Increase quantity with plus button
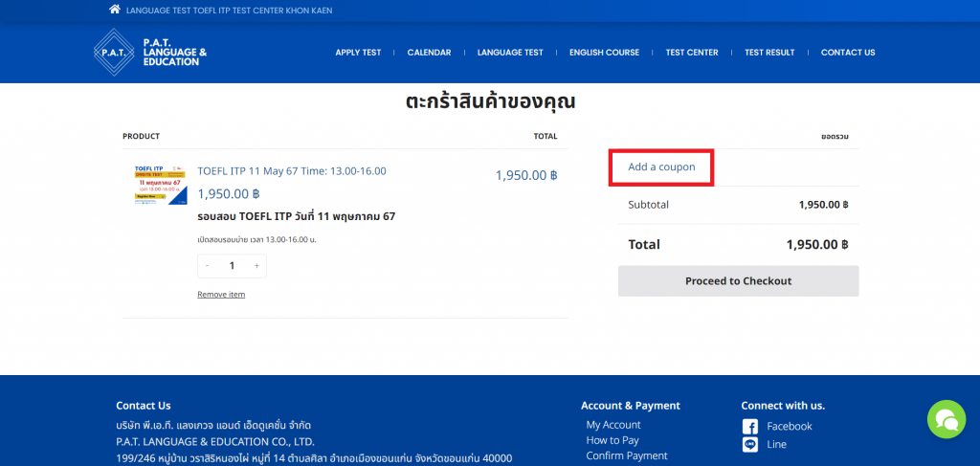Screen dimensions: 980x466 point(256,265)
